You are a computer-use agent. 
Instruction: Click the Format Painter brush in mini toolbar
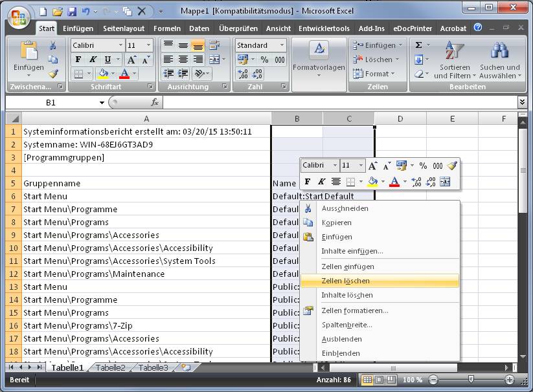pyautogui.click(x=452, y=166)
